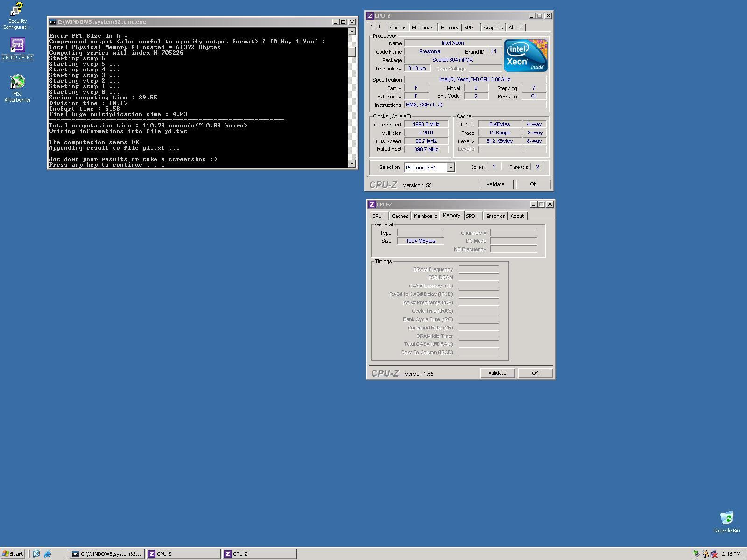Click cmd.exe title bar system icon
This screenshot has width=747, height=560.
[53, 22]
